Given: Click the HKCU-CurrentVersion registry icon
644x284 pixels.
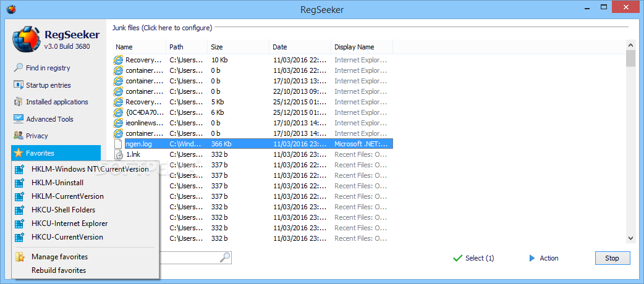Looking at the screenshot, I should (20, 237).
